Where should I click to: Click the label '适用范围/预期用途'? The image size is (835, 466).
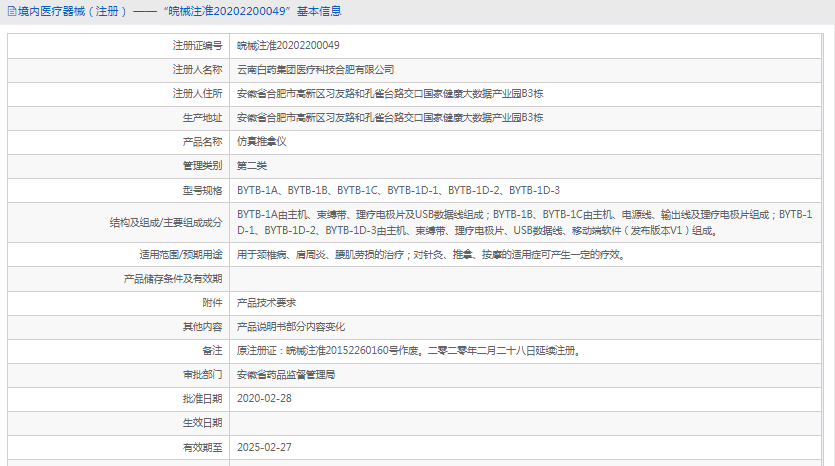[181, 255]
